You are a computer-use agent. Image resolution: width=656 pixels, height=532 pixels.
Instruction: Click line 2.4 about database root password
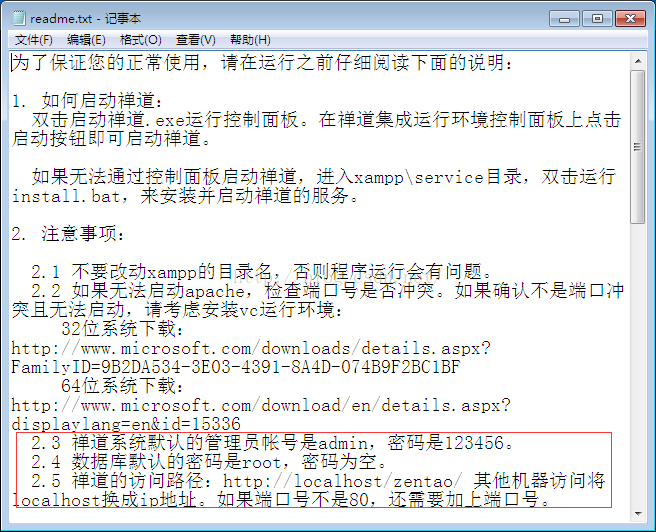pyautogui.click(x=209, y=462)
